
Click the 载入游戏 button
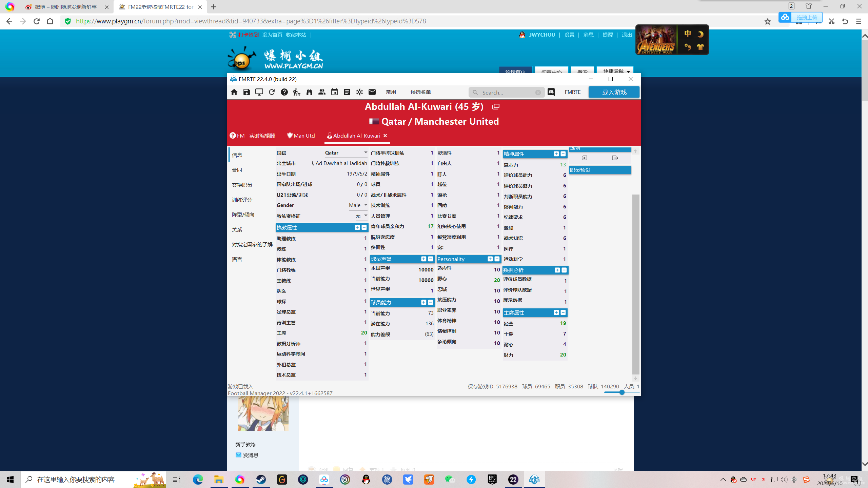[614, 92]
